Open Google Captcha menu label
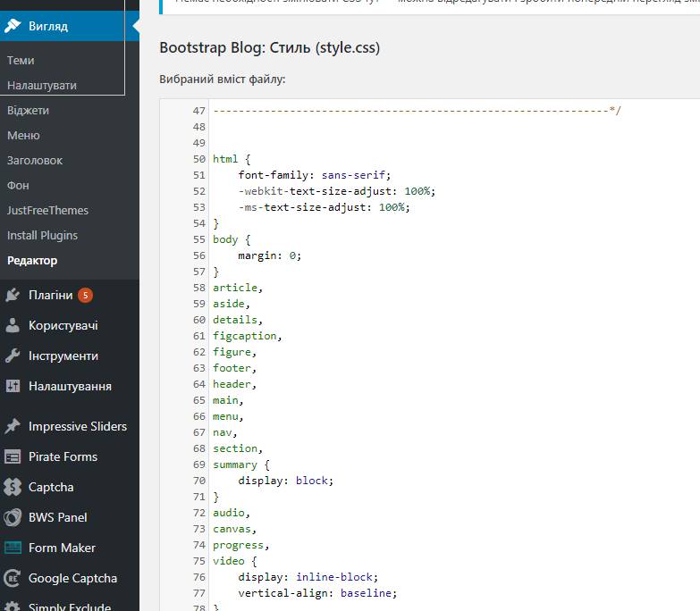 coord(72,578)
